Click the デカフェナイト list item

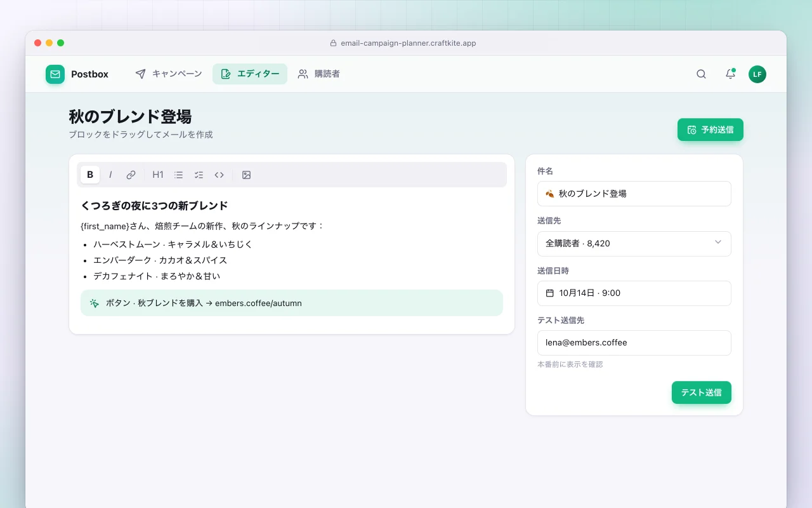[157, 276]
